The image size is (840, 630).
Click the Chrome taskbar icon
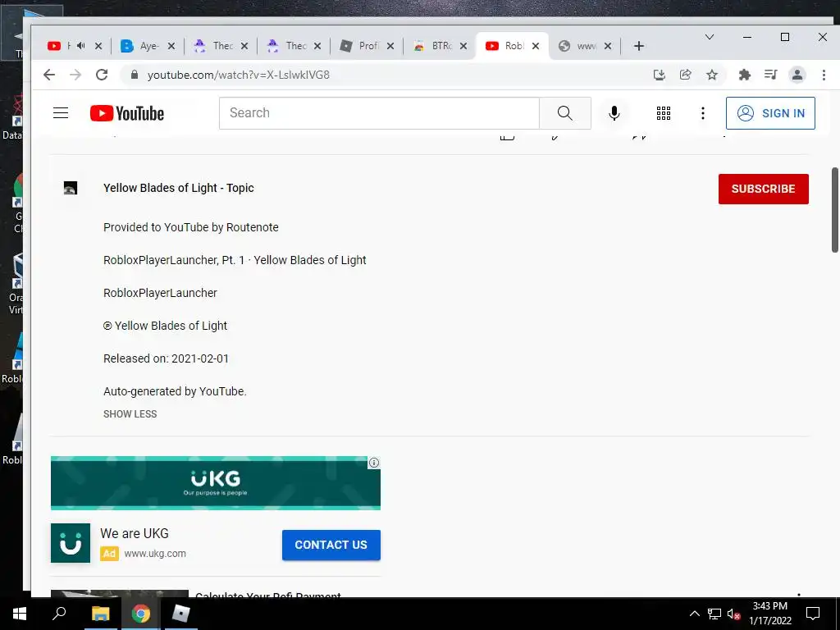[141, 614]
